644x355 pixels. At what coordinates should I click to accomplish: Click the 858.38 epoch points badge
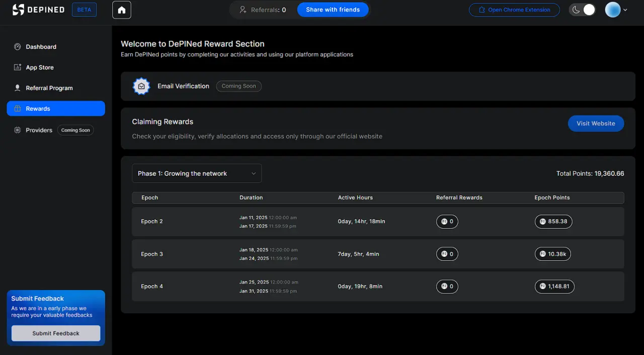(553, 222)
